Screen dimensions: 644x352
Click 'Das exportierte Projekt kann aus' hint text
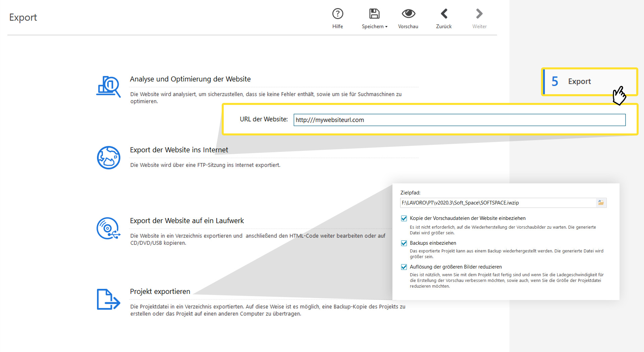[506, 254]
